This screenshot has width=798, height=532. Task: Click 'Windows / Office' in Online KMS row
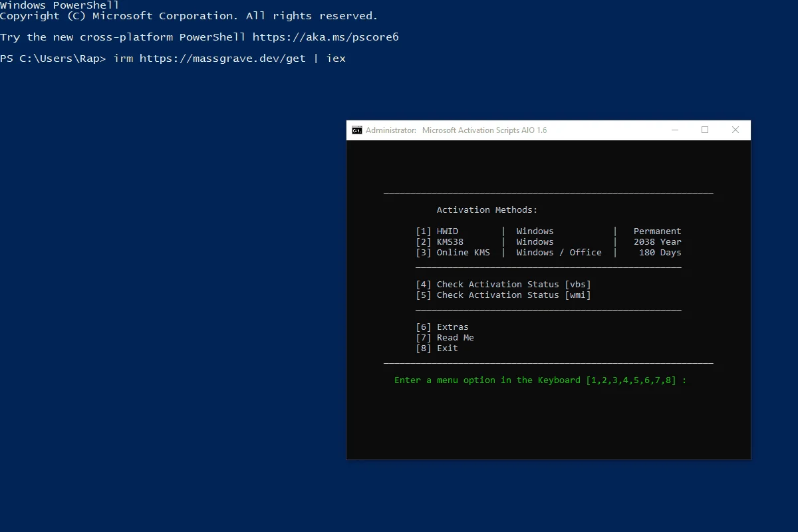pyautogui.click(x=559, y=253)
